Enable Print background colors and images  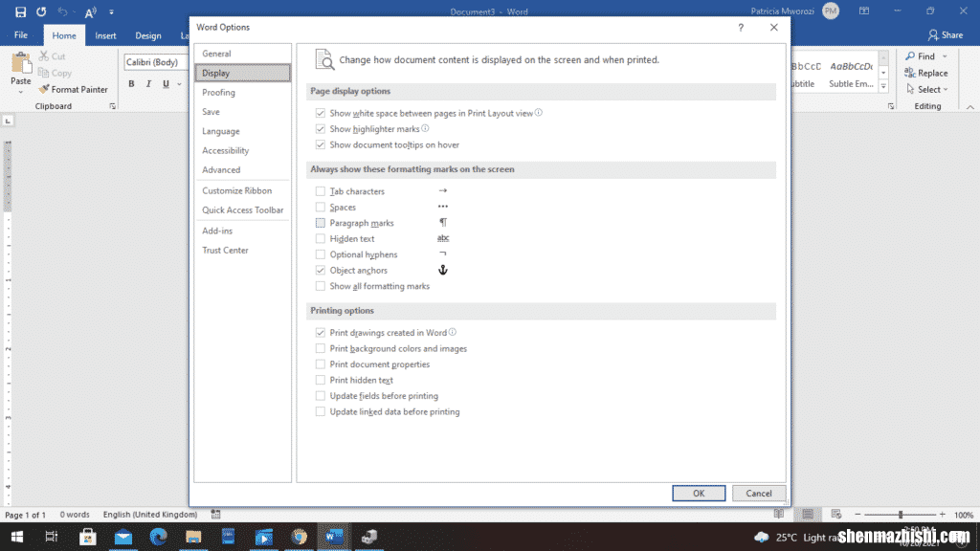point(321,348)
